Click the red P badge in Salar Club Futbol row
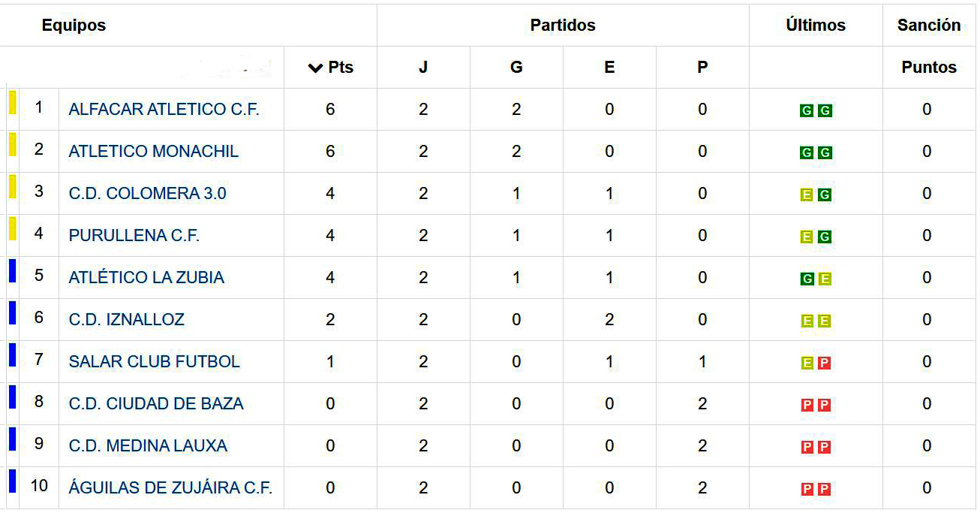Screen dimensions: 980x516 click(x=825, y=364)
